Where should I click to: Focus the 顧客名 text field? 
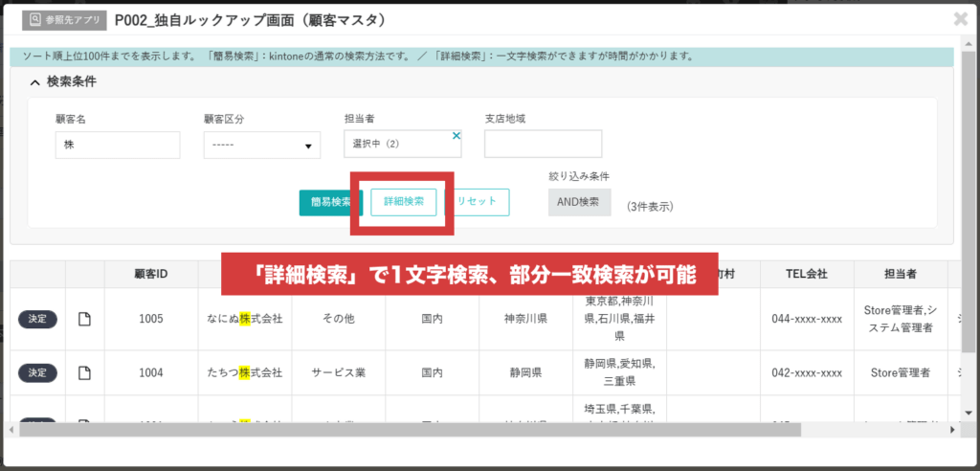(118, 145)
